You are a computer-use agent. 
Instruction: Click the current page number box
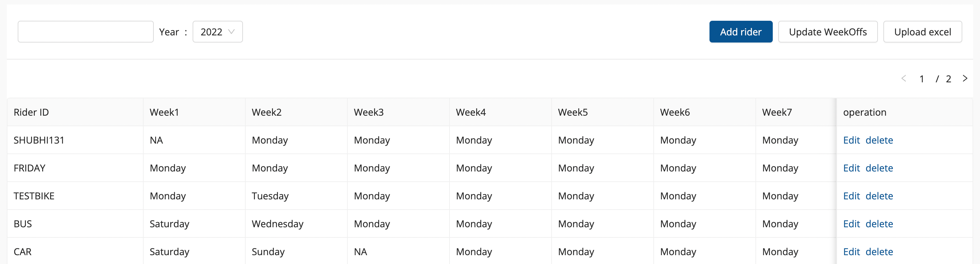(x=921, y=79)
